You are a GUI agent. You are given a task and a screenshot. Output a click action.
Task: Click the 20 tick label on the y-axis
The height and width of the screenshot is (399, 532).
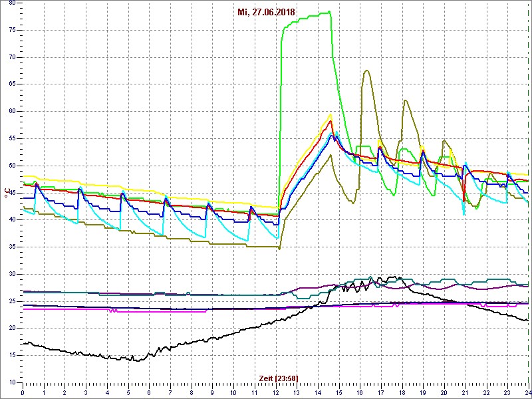coord(12,328)
